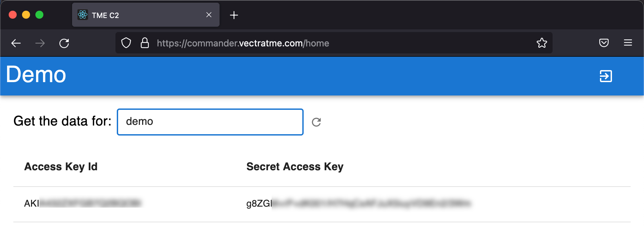Reload the current page in the browser toolbar
This screenshot has height=233, width=644.
(64, 43)
